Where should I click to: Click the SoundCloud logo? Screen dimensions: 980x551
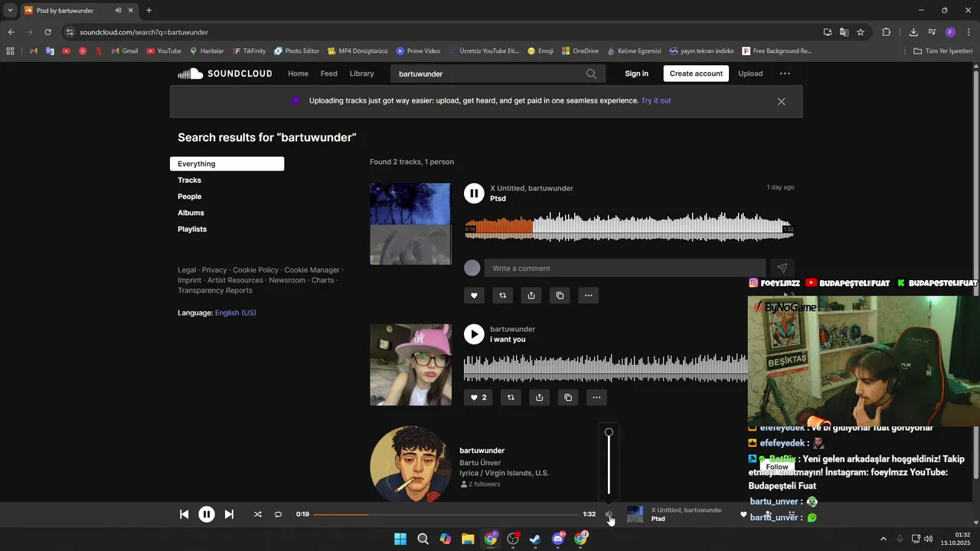pyautogui.click(x=225, y=73)
